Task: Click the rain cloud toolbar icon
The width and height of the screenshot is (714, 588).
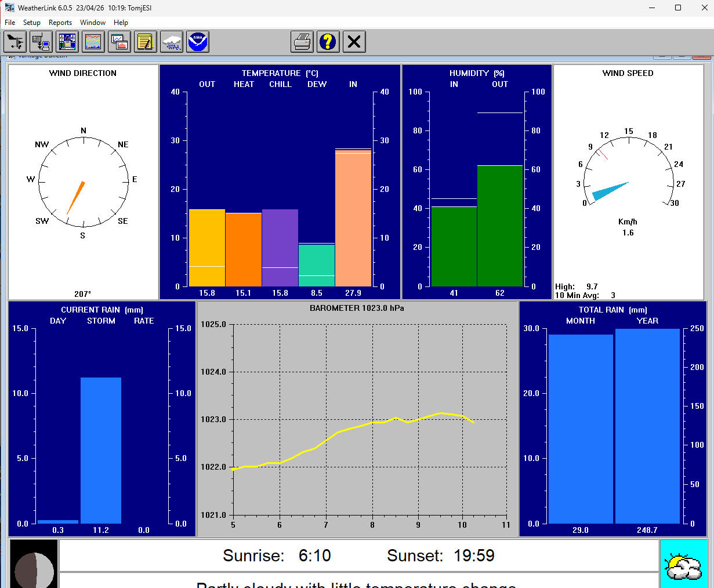Action: 172,42
